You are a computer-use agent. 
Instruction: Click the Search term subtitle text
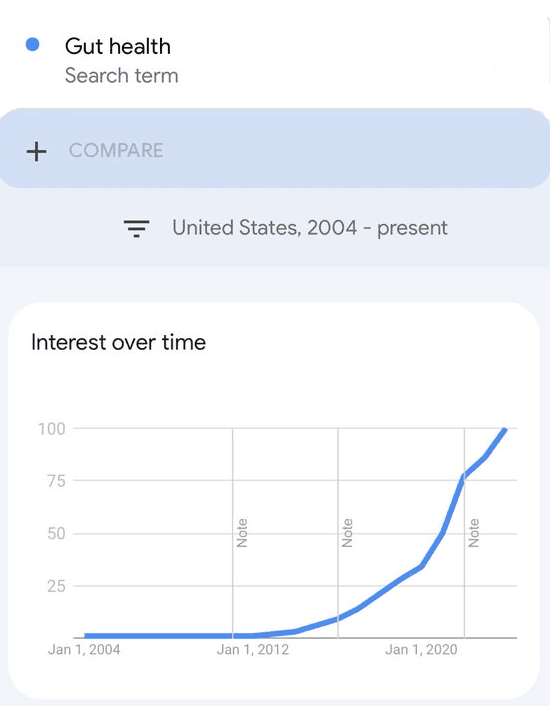(122, 76)
